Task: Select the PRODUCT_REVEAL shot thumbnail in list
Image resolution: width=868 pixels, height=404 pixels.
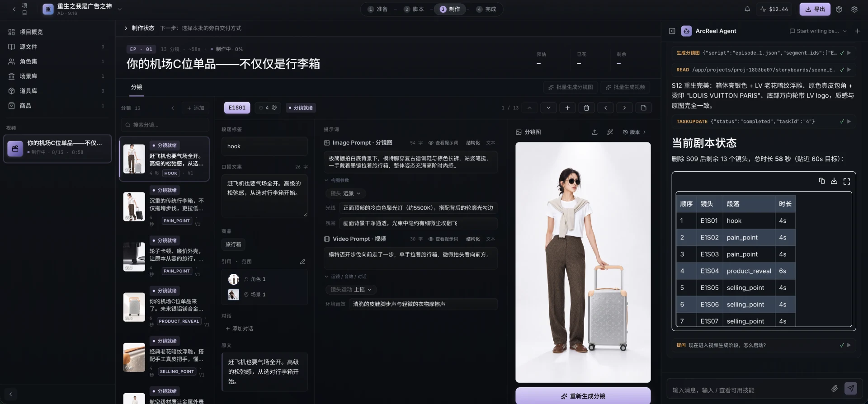Action: coord(134,307)
